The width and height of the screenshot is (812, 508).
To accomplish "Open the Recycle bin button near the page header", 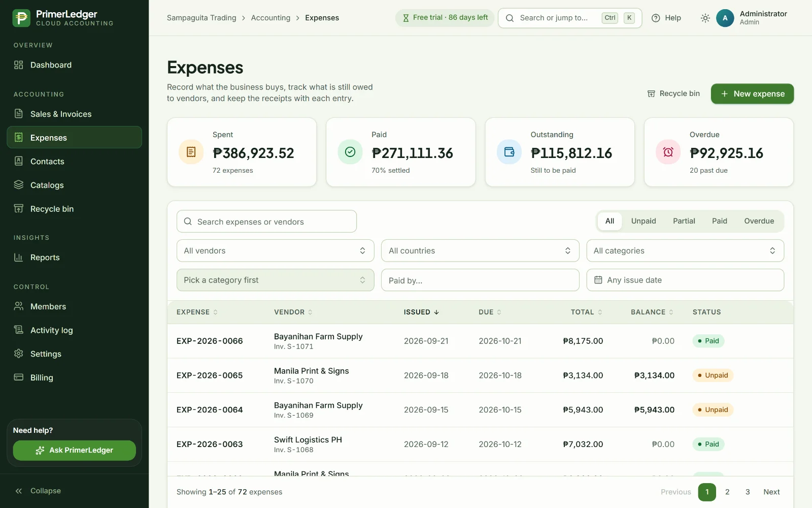I will click(673, 94).
